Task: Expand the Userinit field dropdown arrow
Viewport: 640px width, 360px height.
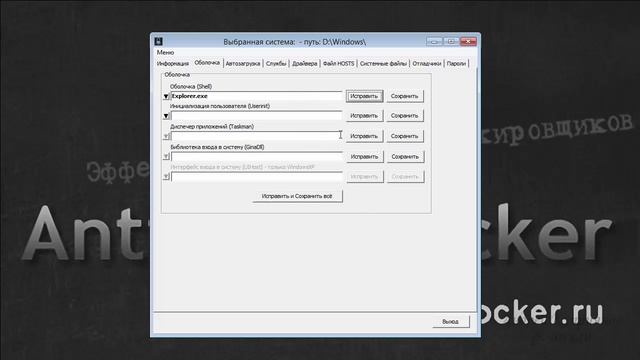Action: pos(166,116)
